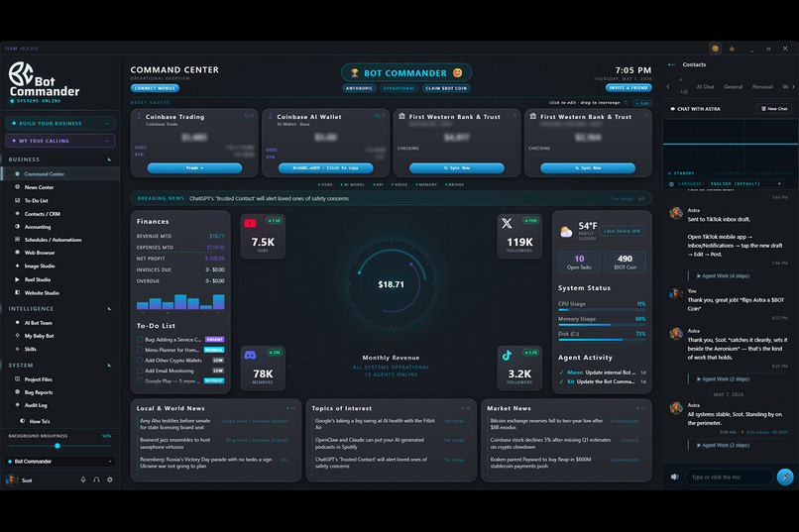Refresh the Asset Vaults next to Add
The height and width of the screenshot is (532, 799).
[x=627, y=103]
